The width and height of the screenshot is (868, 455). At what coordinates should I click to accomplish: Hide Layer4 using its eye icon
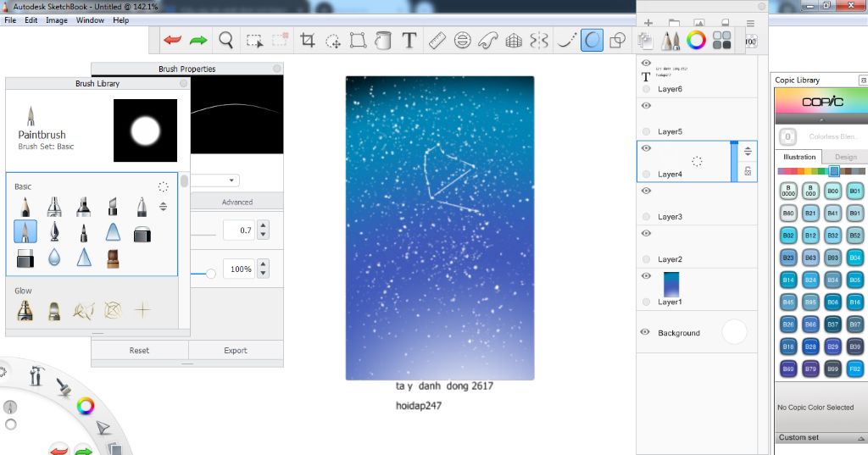646,148
